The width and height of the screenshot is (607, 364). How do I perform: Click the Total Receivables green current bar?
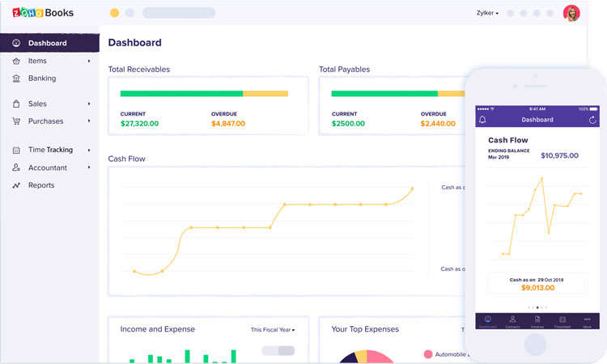(x=181, y=93)
